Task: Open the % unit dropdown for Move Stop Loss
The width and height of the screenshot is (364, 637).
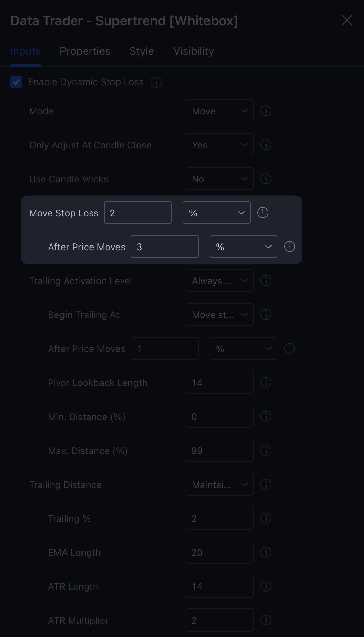Action: pyautogui.click(x=216, y=213)
